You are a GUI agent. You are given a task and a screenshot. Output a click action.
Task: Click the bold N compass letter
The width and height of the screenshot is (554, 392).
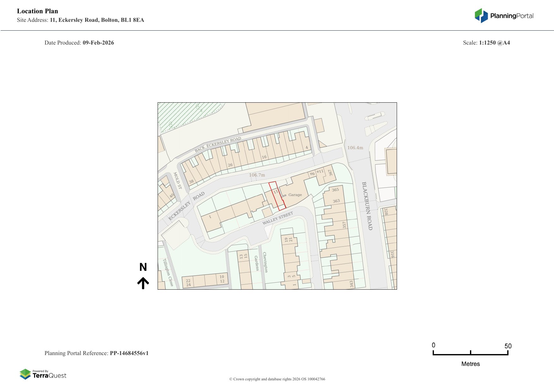pyautogui.click(x=143, y=267)
